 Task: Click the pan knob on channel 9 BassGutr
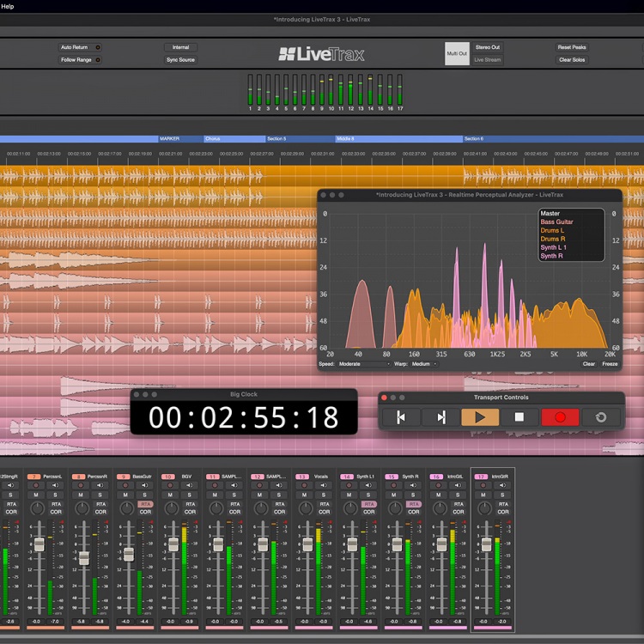127,508
